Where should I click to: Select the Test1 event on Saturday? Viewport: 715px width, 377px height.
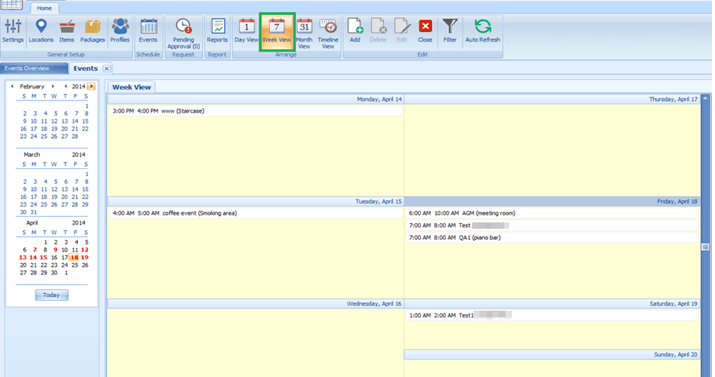point(552,315)
